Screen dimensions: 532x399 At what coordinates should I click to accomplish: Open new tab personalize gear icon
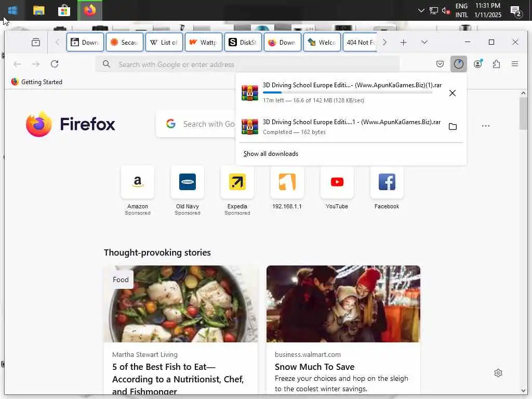(498, 373)
